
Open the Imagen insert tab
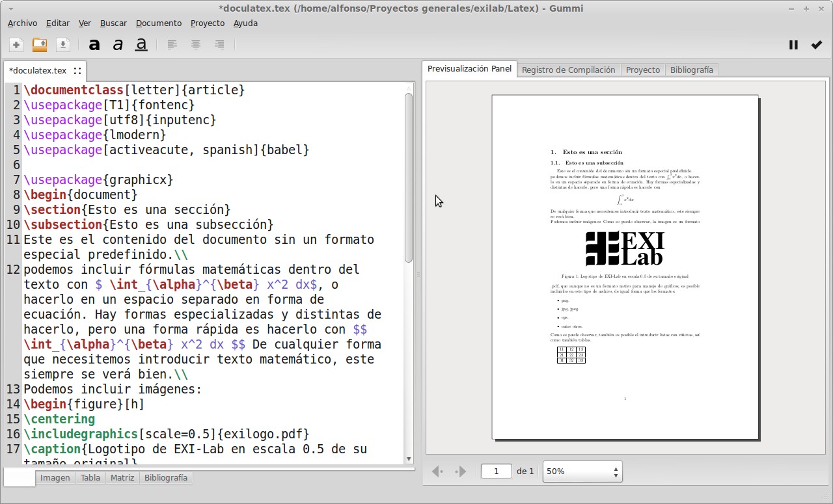click(x=55, y=478)
